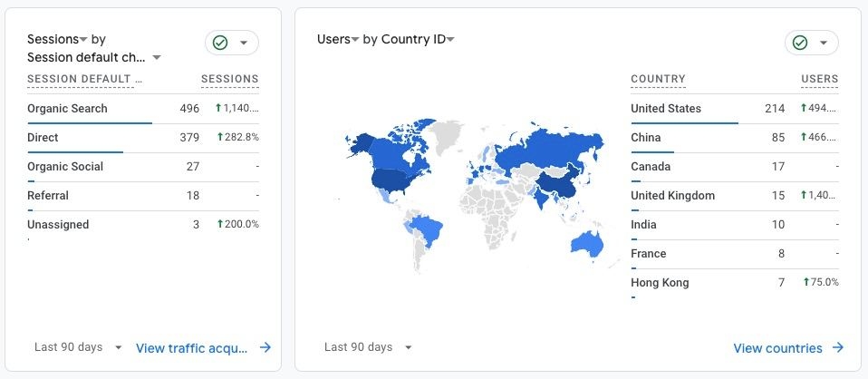Select Australia on the world map
The image size is (868, 379).
click(x=587, y=243)
